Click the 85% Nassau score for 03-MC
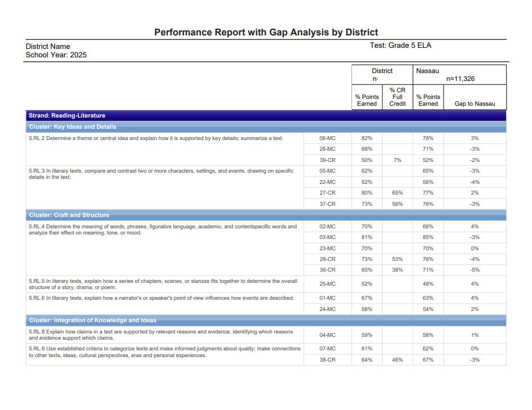 (x=428, y=237)
